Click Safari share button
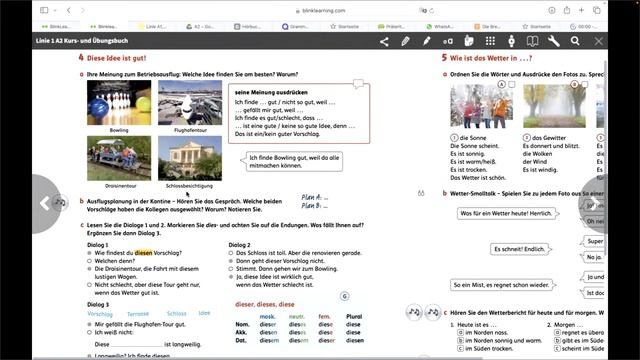The height and width of the screenshot is (360, 640). click(567, 10)
